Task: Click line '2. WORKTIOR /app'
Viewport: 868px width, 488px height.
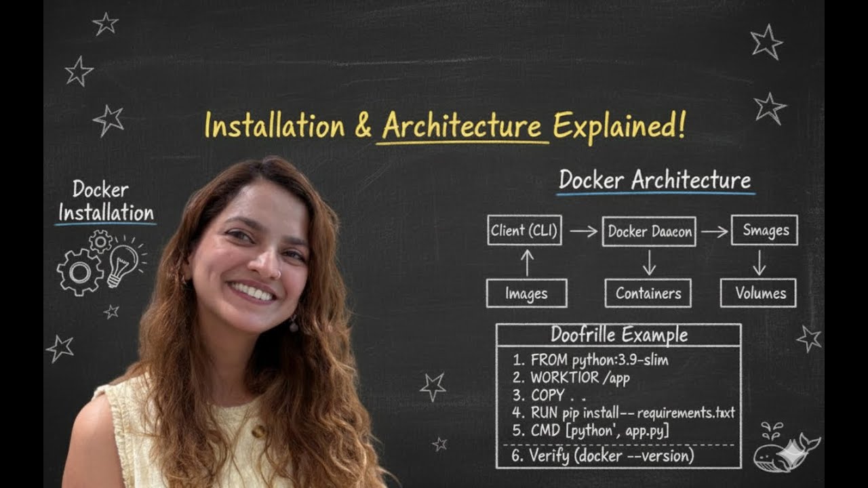Action: click(571, 378)
